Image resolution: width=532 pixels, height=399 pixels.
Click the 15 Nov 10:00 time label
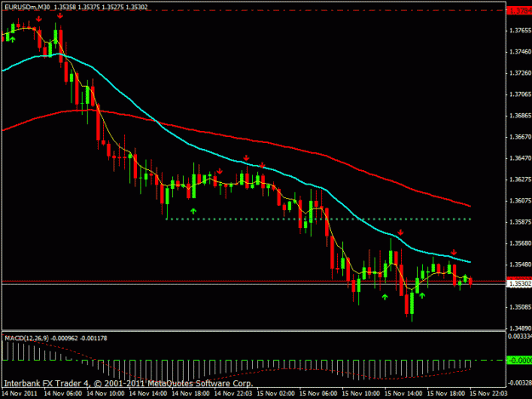pos(361,394)
